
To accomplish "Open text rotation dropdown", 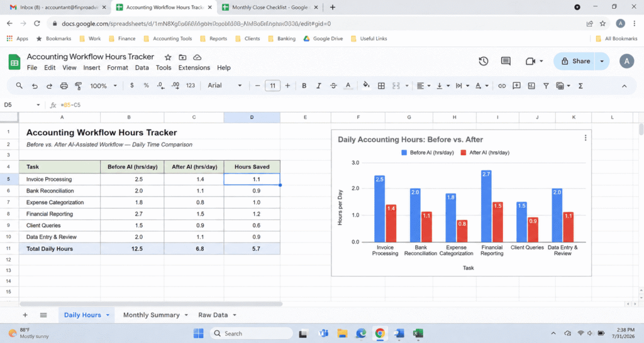I will 481,85.
